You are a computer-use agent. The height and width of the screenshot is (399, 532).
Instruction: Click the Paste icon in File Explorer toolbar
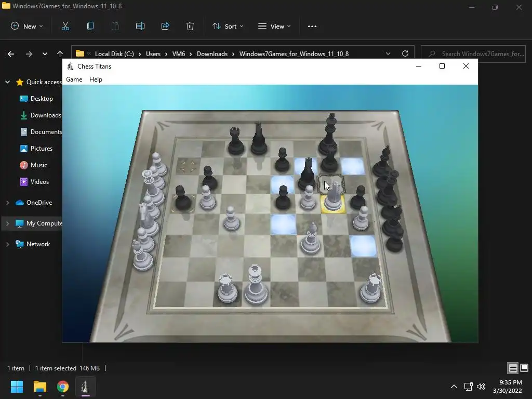pos(115,26)
